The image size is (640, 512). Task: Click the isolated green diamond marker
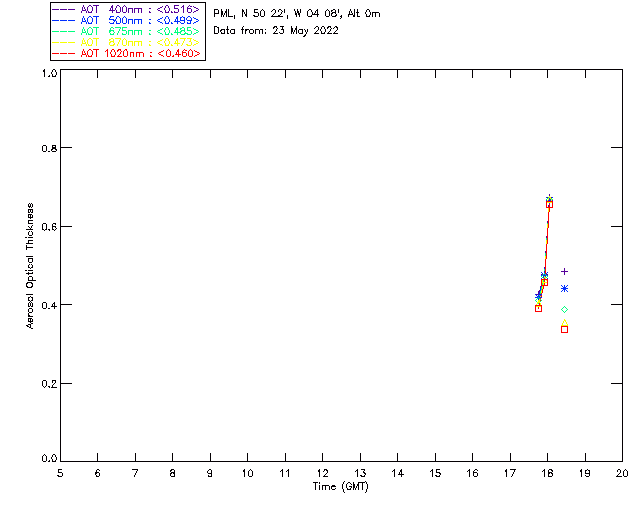(564, 309)
